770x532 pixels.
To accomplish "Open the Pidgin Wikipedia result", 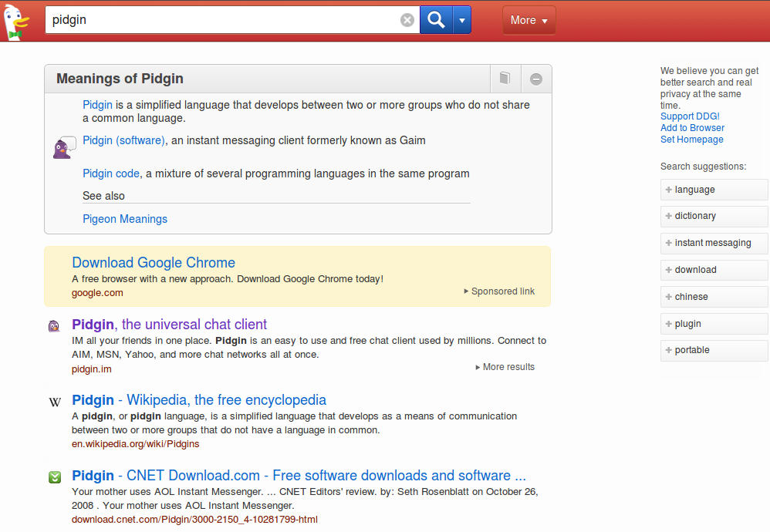I will click(199, 400).
